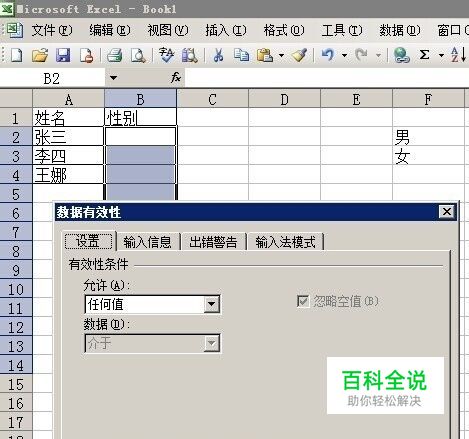Viewport: 469px width, 439px height.
Task: Click cell F3 containing 女
Action: pyautogui.click(x=428, y=156)
